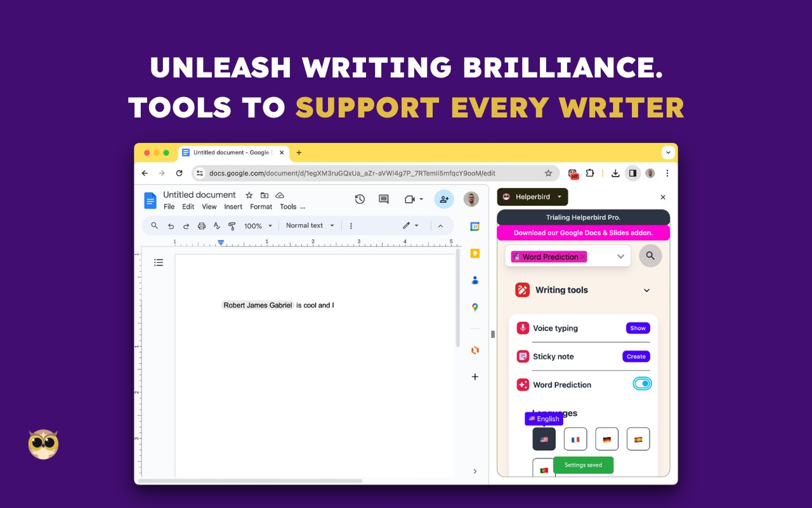Close the Untitled document browser tab
Image resolution: width=812 pixels, height=508 pixels.
click(282, 152)
